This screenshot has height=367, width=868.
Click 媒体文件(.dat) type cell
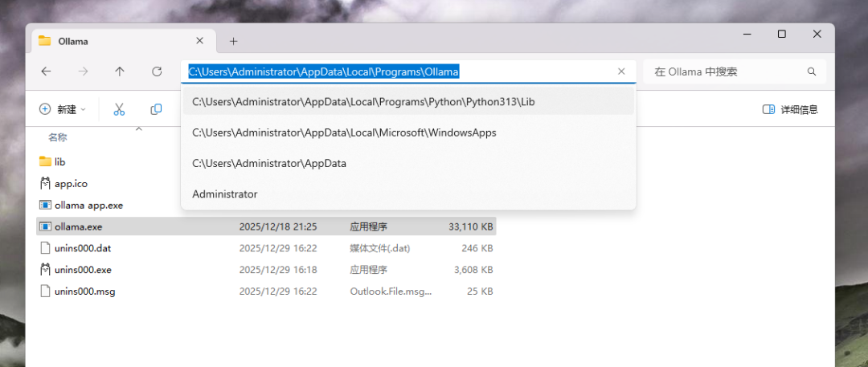(379, 248)
